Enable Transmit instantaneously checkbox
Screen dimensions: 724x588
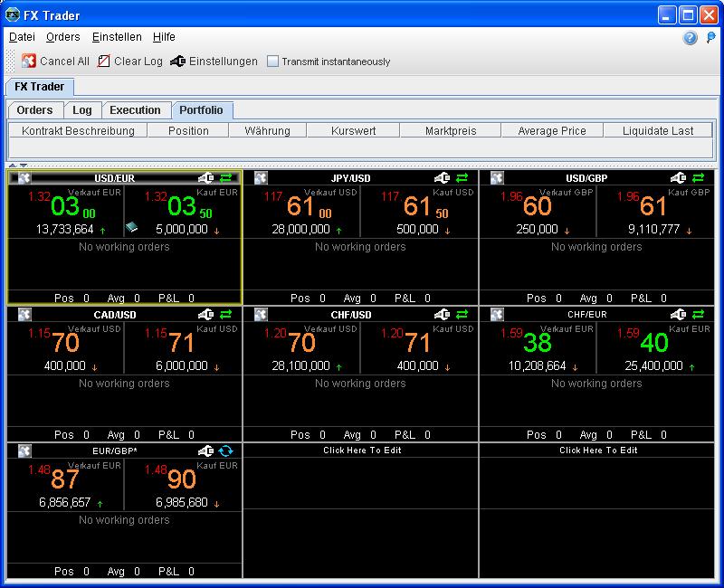click(273, 62)
